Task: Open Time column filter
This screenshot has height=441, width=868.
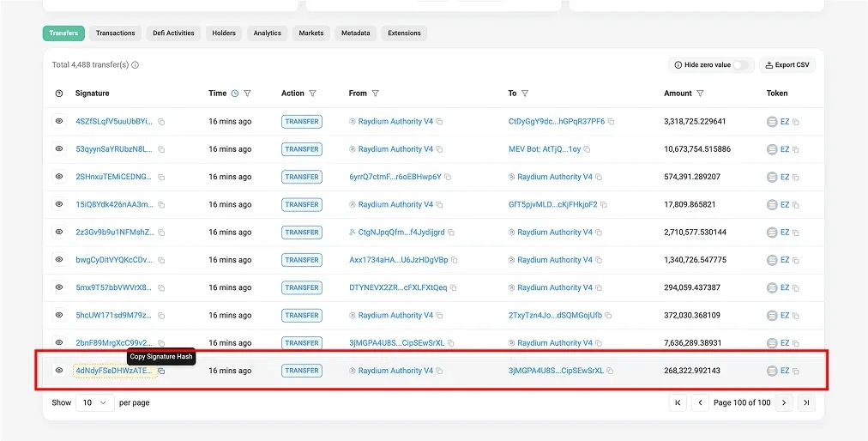Action: coord(247,93)
